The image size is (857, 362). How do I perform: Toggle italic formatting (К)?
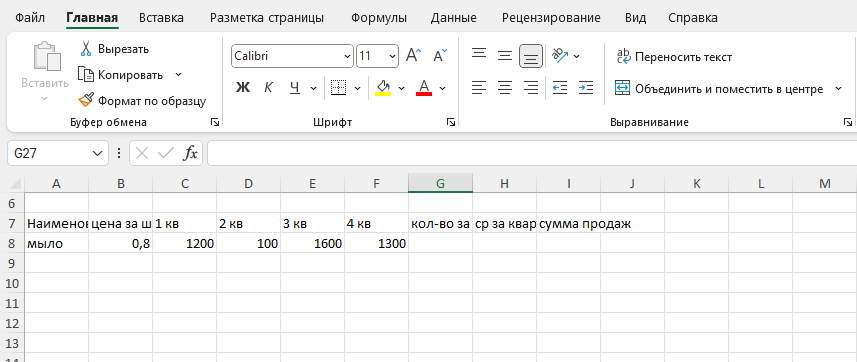268,87
